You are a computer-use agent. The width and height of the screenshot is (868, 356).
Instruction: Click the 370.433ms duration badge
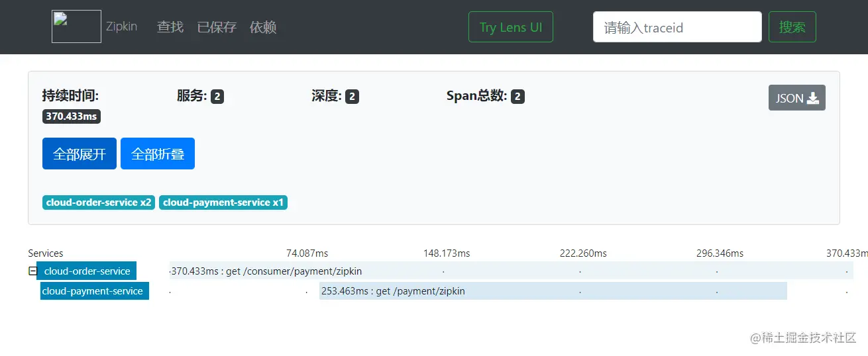tap(72, 116)
